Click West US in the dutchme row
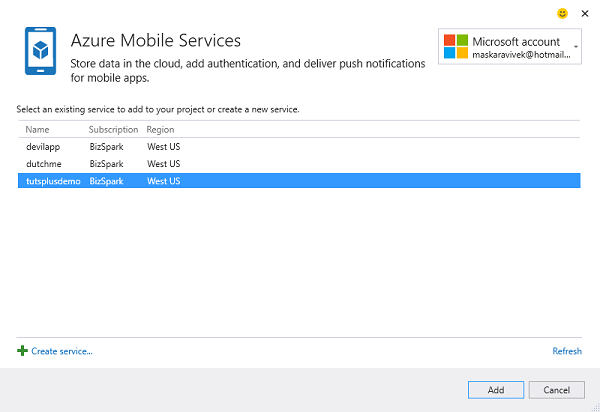This screenshot has height=412, width=600. click(164, 164)
